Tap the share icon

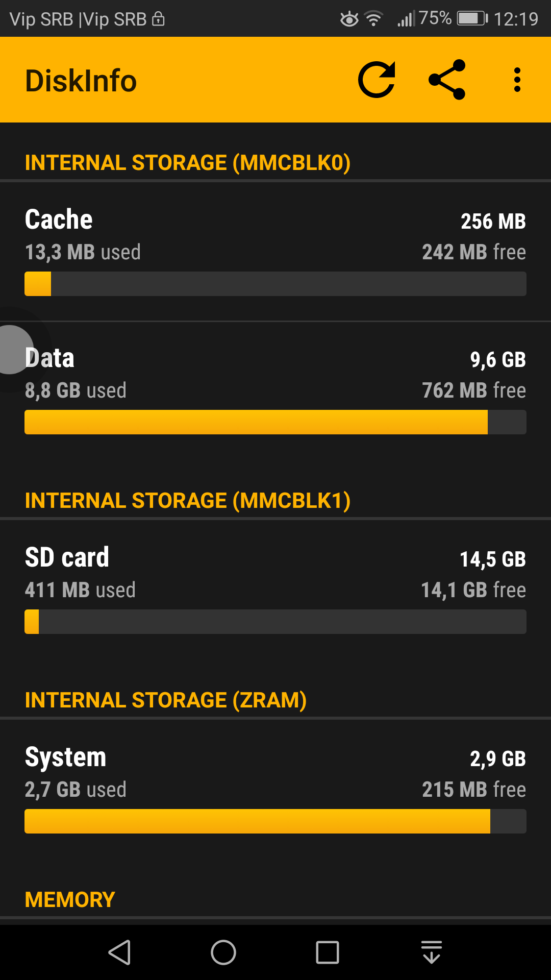(x=447, y=80)
